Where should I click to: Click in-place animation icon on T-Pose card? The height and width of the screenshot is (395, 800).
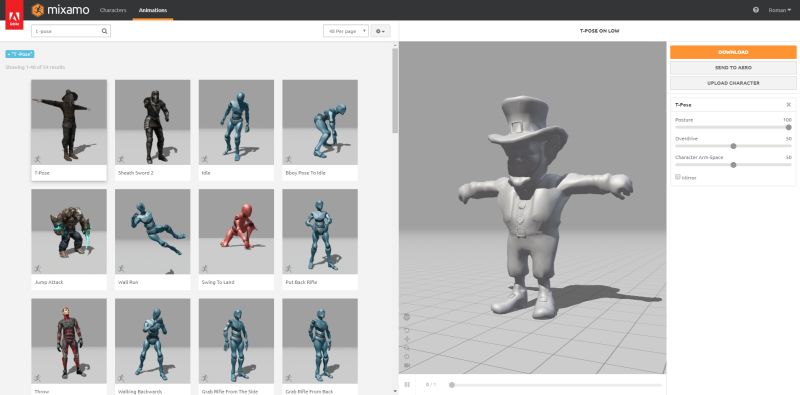(37, 159)
